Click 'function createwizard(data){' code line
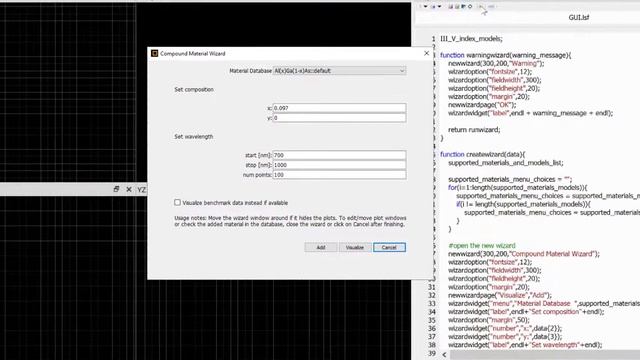The width and height of the screenshot is (640, 360). [482, 154]
